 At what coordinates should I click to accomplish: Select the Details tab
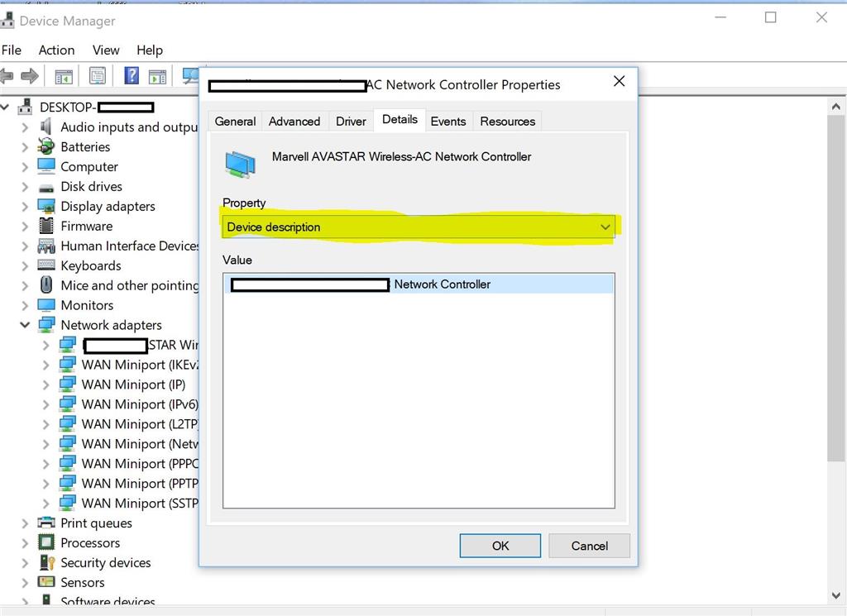pos(400,120)
